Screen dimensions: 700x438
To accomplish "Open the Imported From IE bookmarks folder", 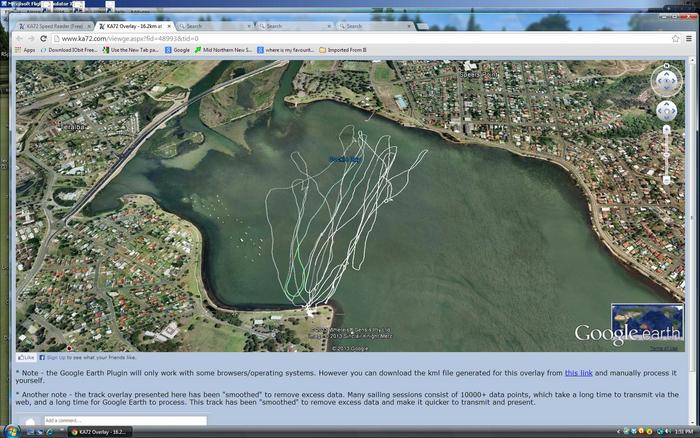I will pyautogui.click(x=343, y=49).
